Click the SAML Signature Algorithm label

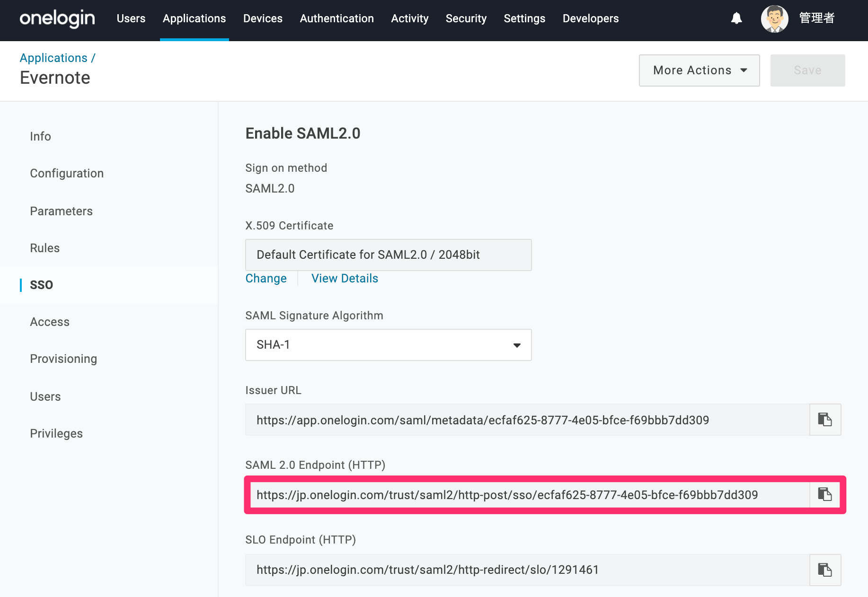point(314,316)
